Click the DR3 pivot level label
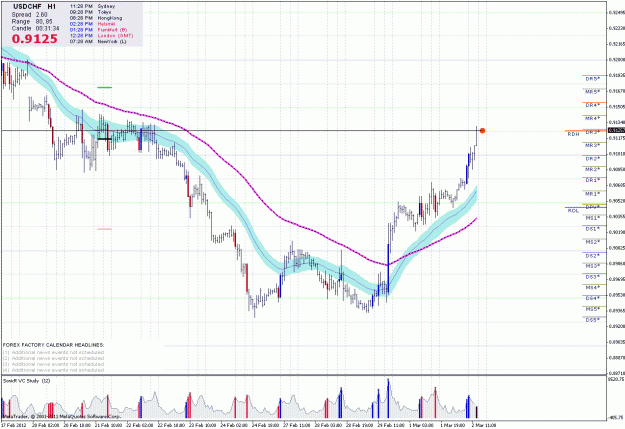The width and height of the screenshot is (625, 429). 593,132
